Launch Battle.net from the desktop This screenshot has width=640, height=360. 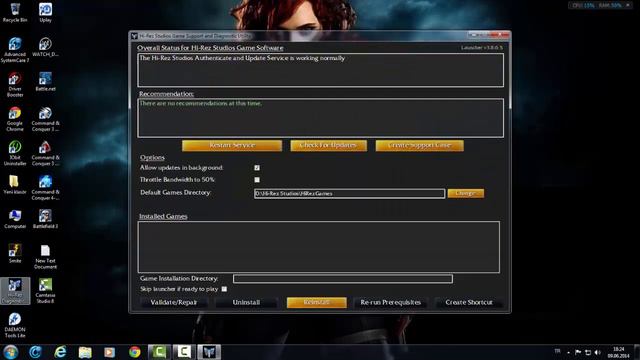[x=45, y=81]
